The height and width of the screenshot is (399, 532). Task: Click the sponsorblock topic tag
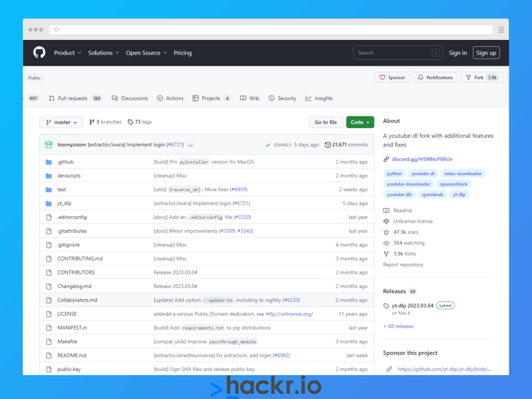pyautogui.click(x=454, y=184)
